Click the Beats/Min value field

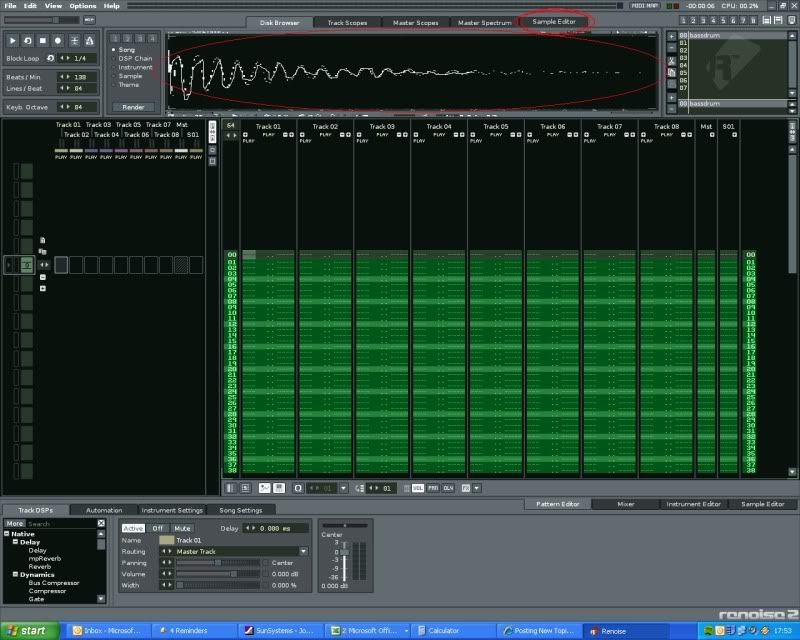[x=78, y=77]
